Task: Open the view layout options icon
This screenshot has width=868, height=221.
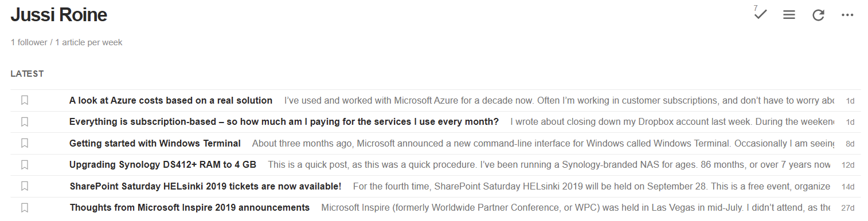Action: [x=789, y=15]
